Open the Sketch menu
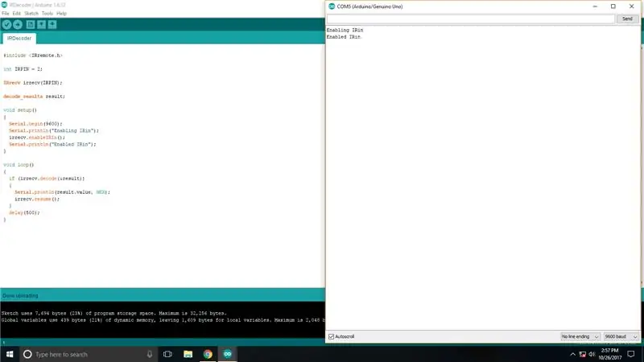This screenshot has width=644, height=362. pos(31,14)
